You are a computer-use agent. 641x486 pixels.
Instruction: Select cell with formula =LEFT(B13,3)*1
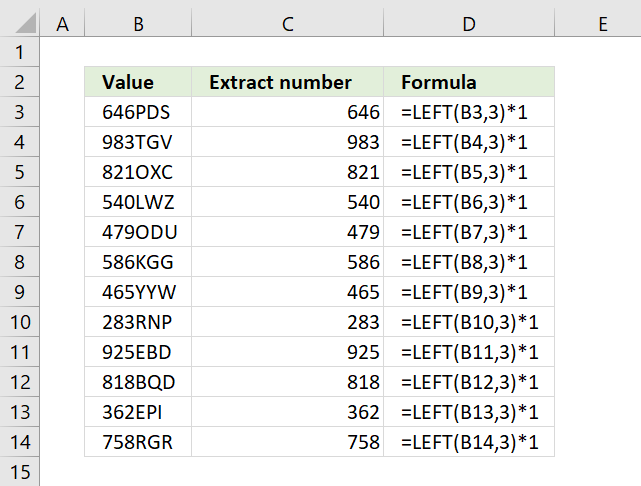point(469,412)
